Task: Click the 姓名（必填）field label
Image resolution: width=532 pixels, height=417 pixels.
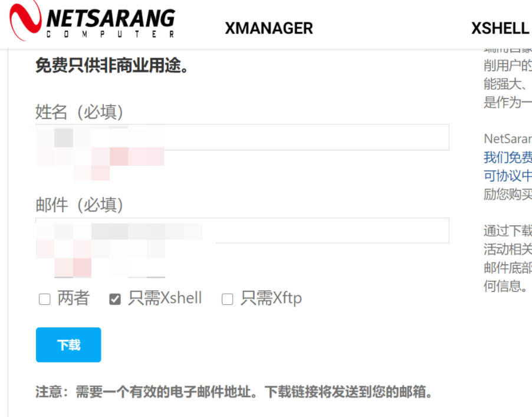Action: tap(79, 111)
